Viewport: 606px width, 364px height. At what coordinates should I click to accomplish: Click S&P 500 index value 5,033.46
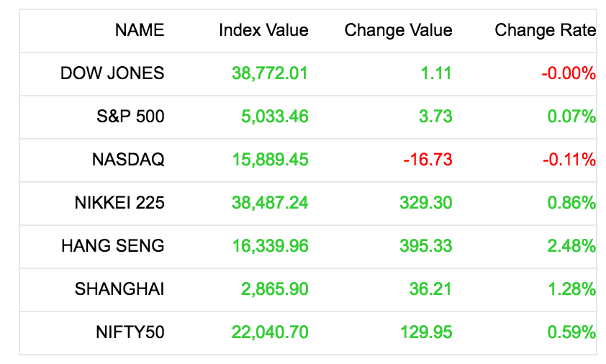click(275, 117)
